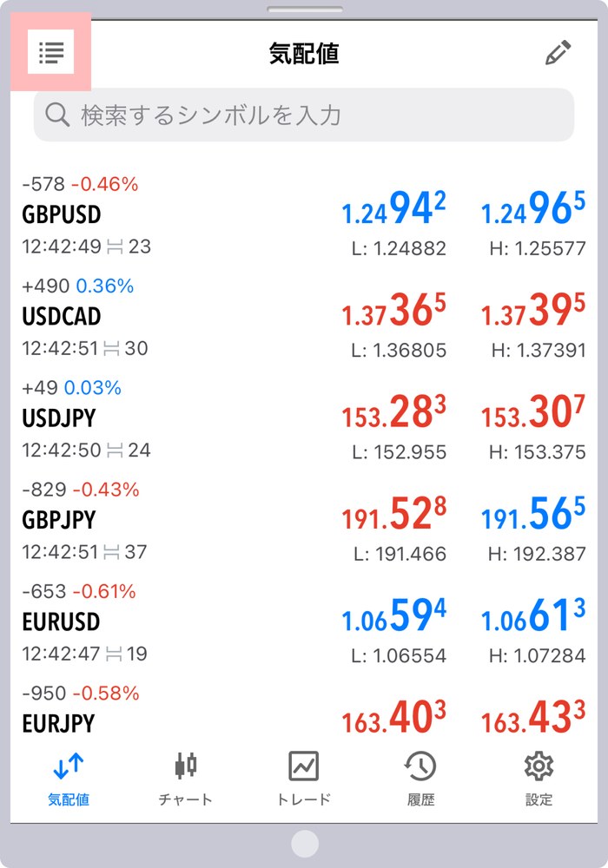This screenshot has height=868, width=608.
Task: Open the 履歴 history clock tab
Action: (x=420, y=778)
